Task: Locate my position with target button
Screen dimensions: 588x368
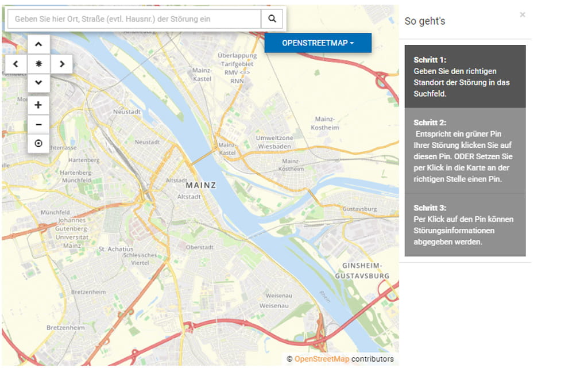Action: 38,143
